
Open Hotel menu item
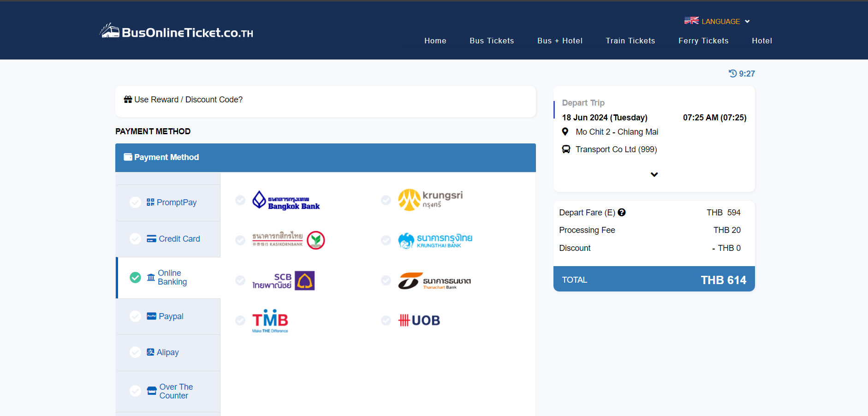click(x=762, y=41)
